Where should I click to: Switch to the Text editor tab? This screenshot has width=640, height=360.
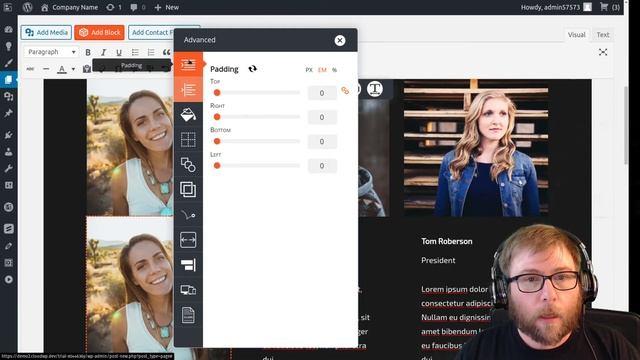[x=603, y=35]
